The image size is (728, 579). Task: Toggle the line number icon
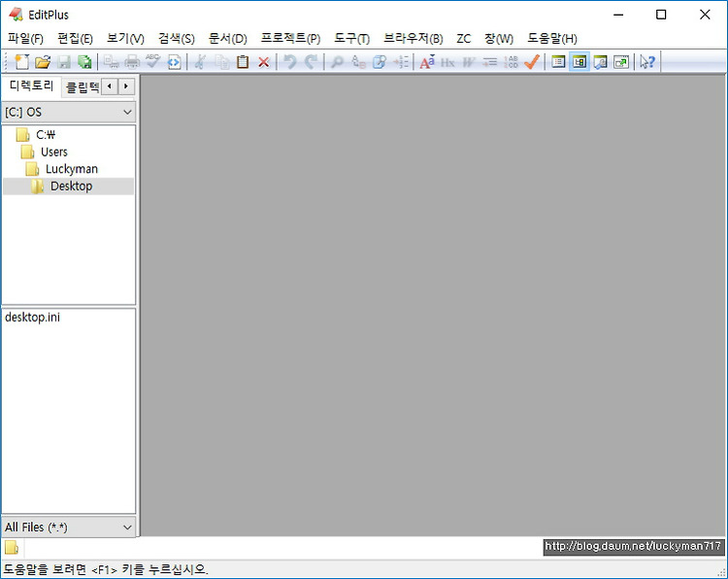tap(511, 62)
